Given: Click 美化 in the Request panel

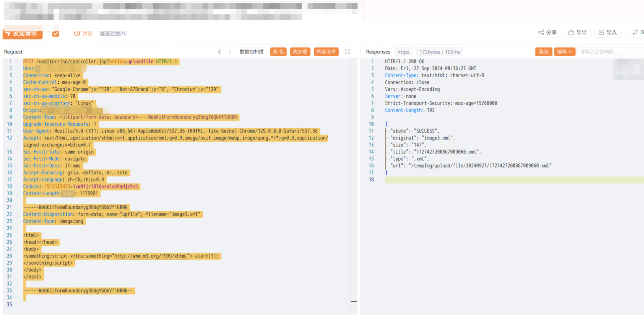Looking at the screenshot, I should click(x=278, y=52).
